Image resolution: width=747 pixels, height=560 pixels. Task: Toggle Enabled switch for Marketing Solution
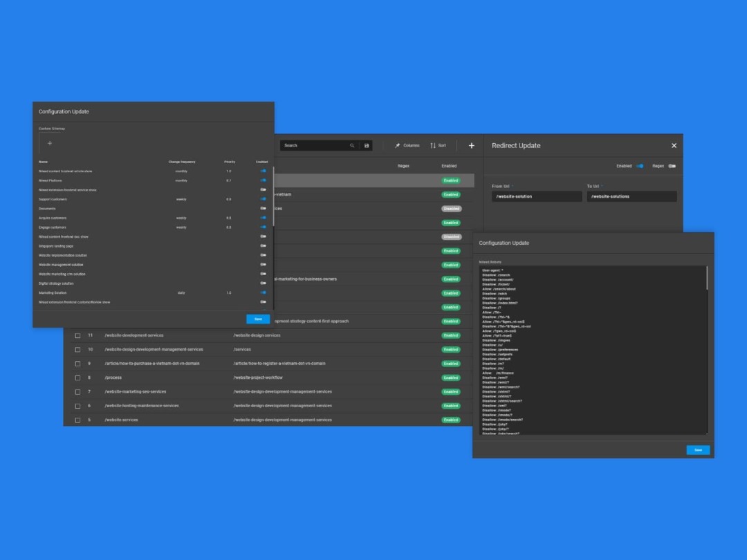pos(263,292)
